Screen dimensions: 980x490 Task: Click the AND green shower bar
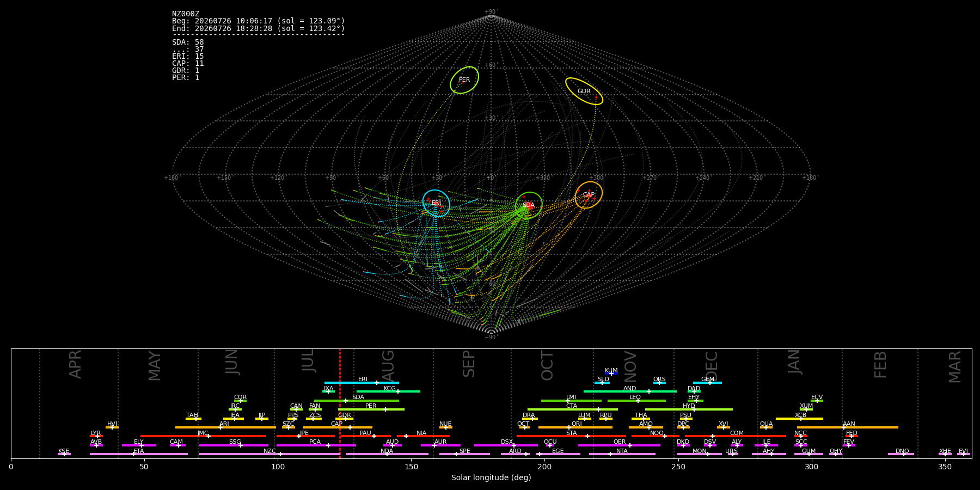(630, 391)
